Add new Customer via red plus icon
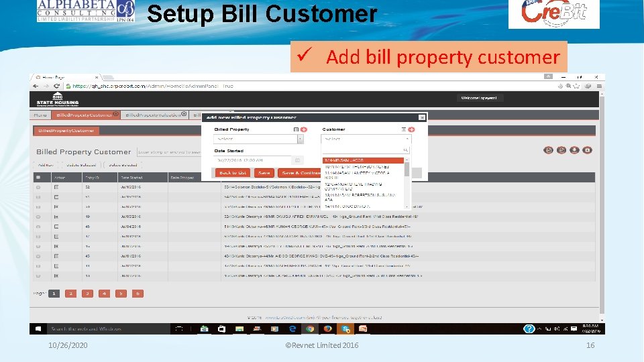This screenshot has width=644, height=362. click(x=411, y=129)
